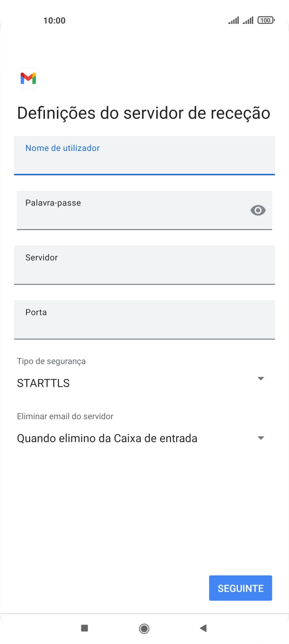
Task: Click the battery level indicator
Action: click(266, 20)
